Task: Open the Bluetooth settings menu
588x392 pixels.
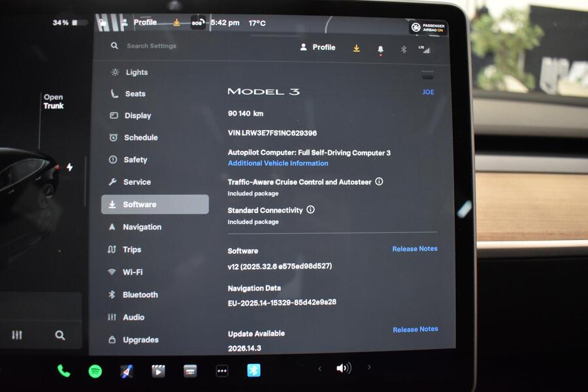Action: point(133,295)
